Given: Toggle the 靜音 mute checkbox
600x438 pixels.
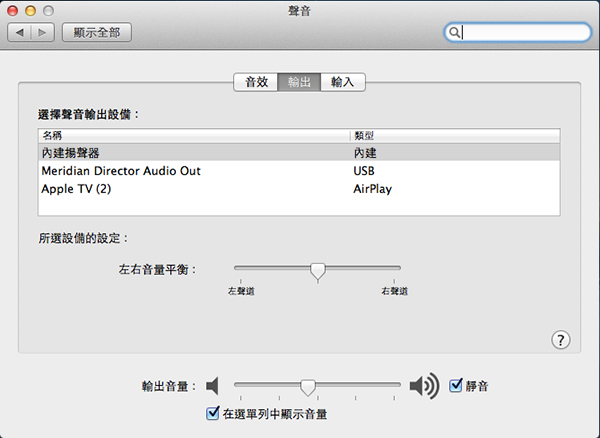Looking at the screenshot, I should pos(456,385).
